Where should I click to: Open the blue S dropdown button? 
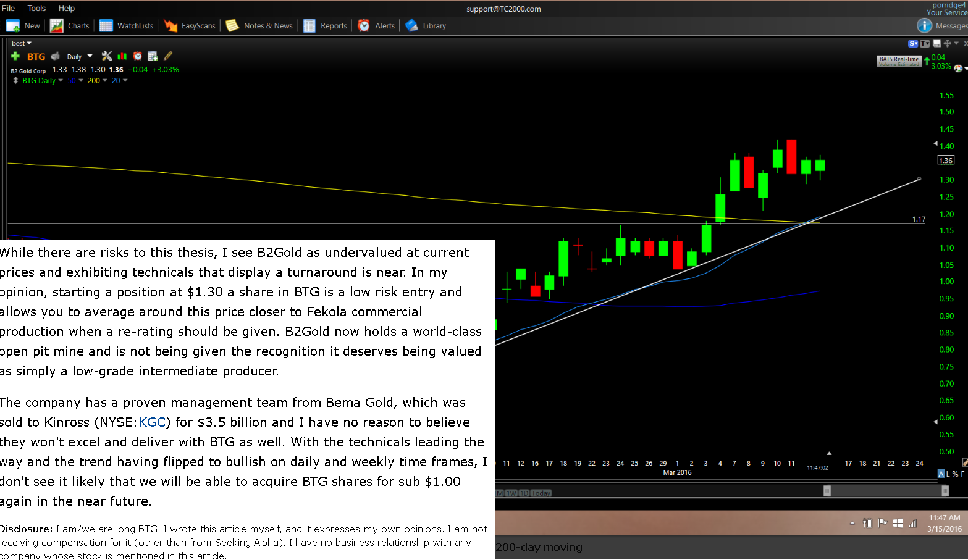[x=913, y=43]
